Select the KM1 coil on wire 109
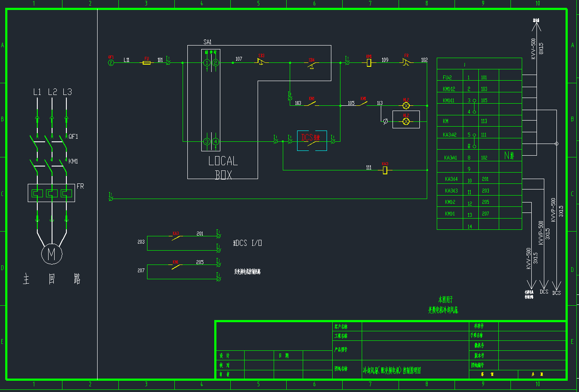Screen dimensions: 579x392 (x=369, y=63)
